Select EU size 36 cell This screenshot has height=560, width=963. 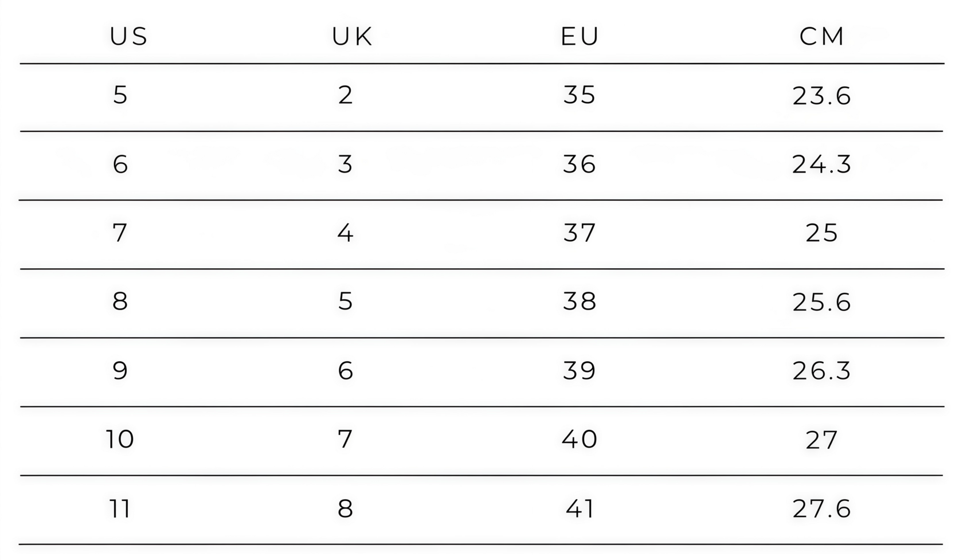tap(580, 165)
